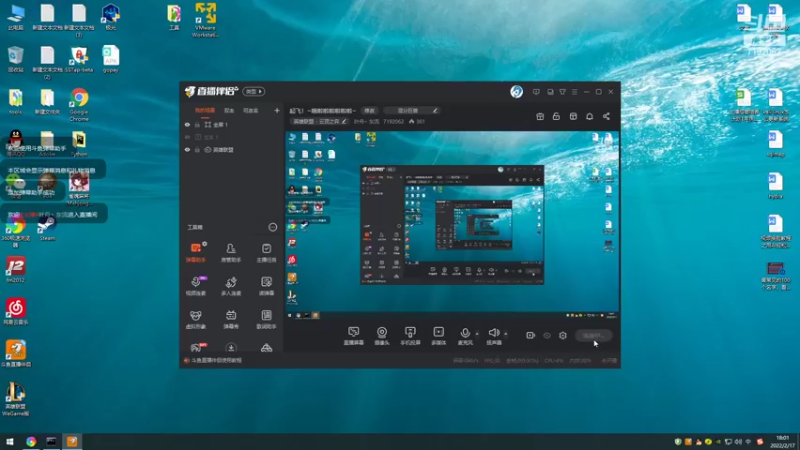Open the 斗鱼直播伴侣 tutorial link
Screen dimensions: 800x450
(x=216, y=360)
